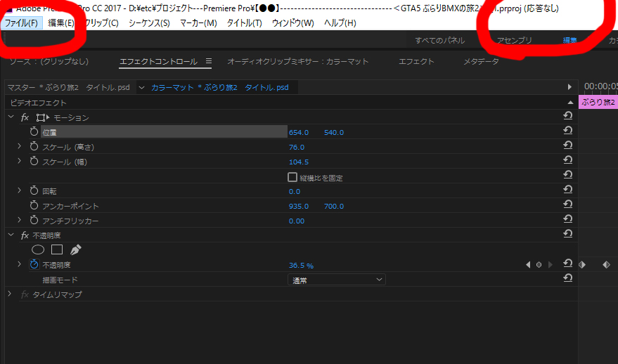
Task: Expand the アンチフリッカー property
Action: point(19,220)
